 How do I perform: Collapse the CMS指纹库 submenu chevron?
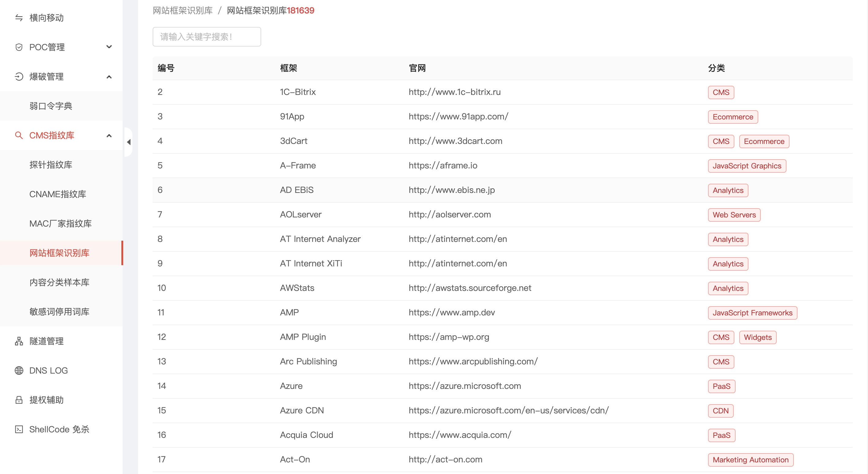(109, 135)
